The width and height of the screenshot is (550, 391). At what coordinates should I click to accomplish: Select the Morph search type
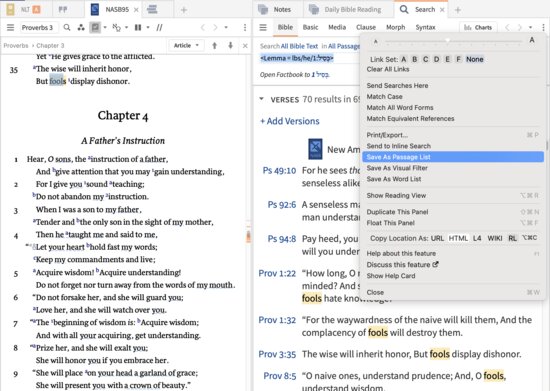[x=396, y=27]
